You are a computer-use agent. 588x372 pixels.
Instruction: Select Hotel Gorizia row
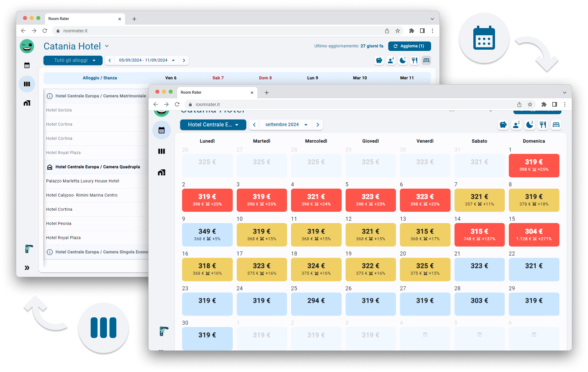coord(96,110)
